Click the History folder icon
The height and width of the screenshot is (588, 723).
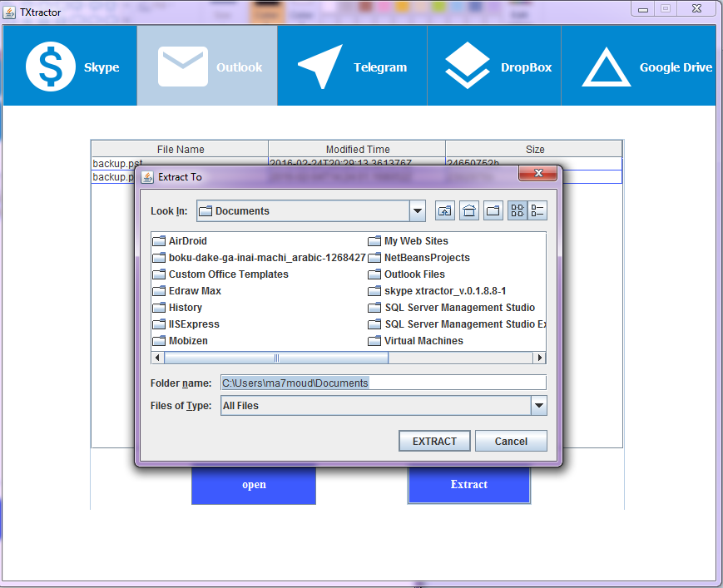pyautogui.click(x=159, y=308)
